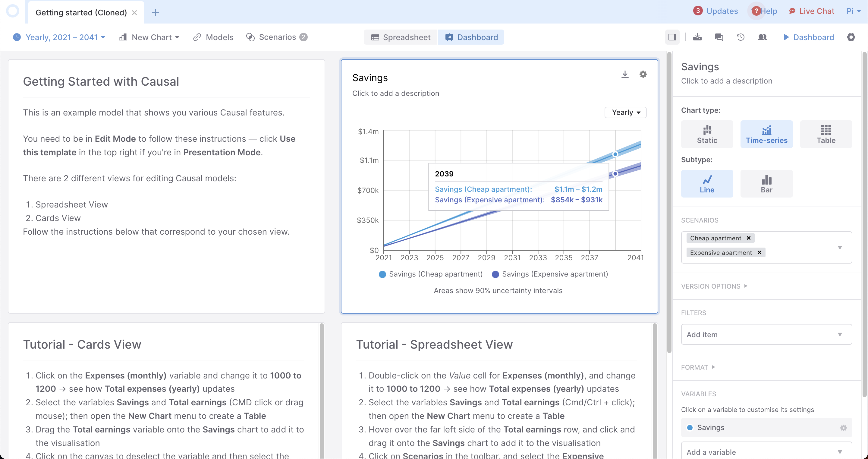Click the '2. Cards View' list item
This screenshot has width=868, height=459.
click(53, 218)
